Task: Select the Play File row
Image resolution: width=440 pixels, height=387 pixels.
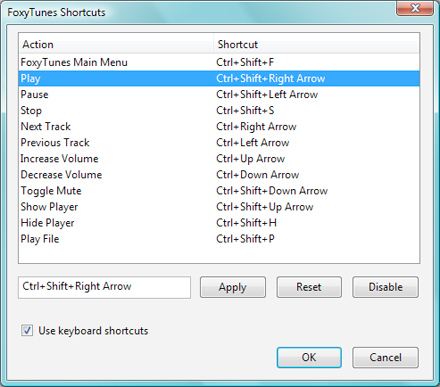Action: 219,238
